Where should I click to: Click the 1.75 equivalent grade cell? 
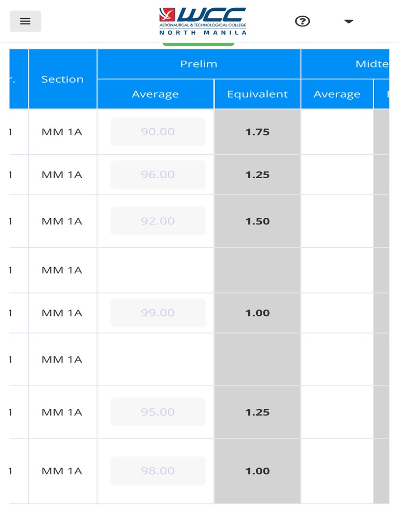tap(257, 132)
